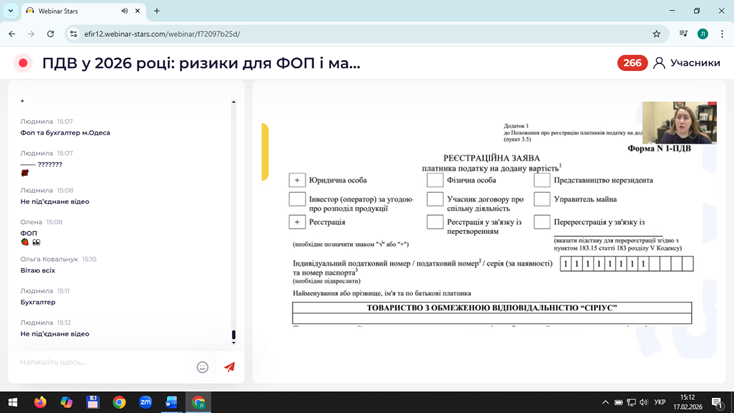Type in the Напишіть щось message field

pyautogui.click(x=100, y=362)
